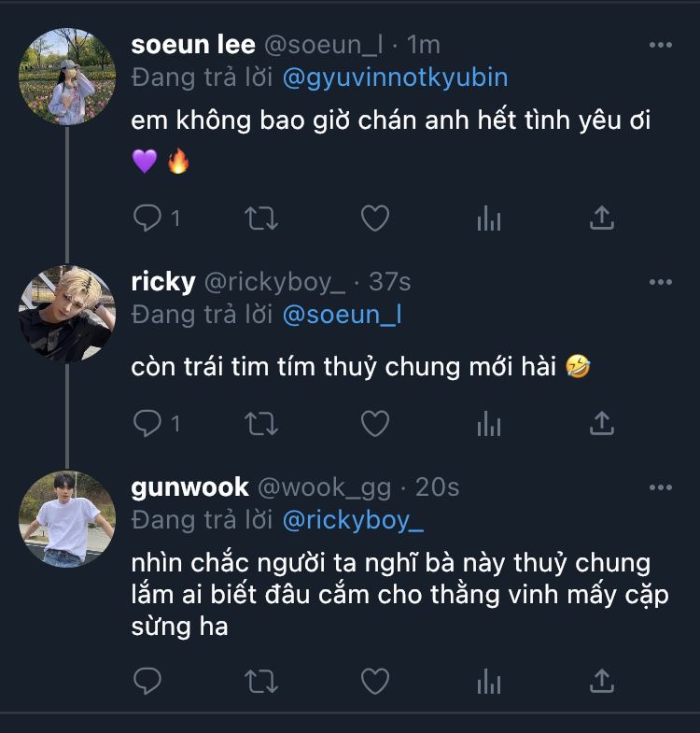
Task: Open more options on ricky's tweet
Action: coord(660,282)
